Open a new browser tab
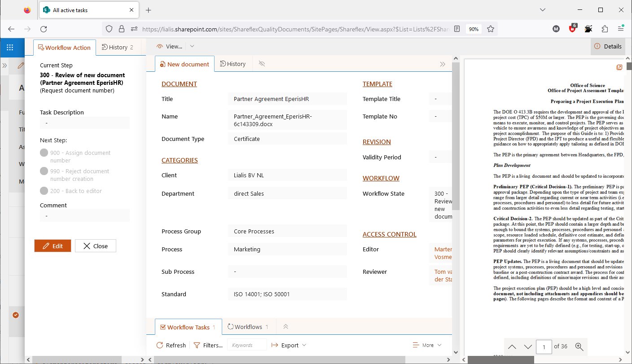Viewport: 632px width, 364px height. pos(149,10)
